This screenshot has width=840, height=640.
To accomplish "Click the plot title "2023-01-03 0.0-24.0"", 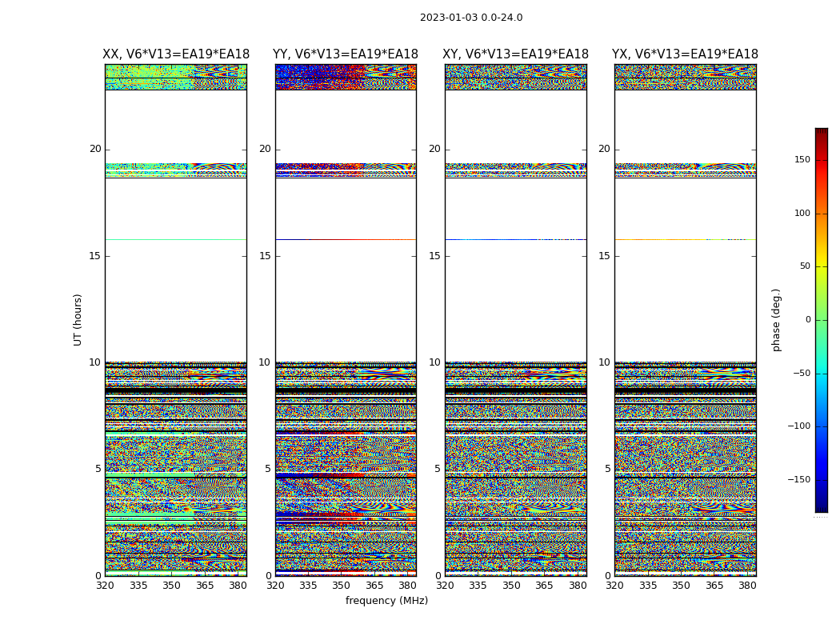I will pos(471,18).
